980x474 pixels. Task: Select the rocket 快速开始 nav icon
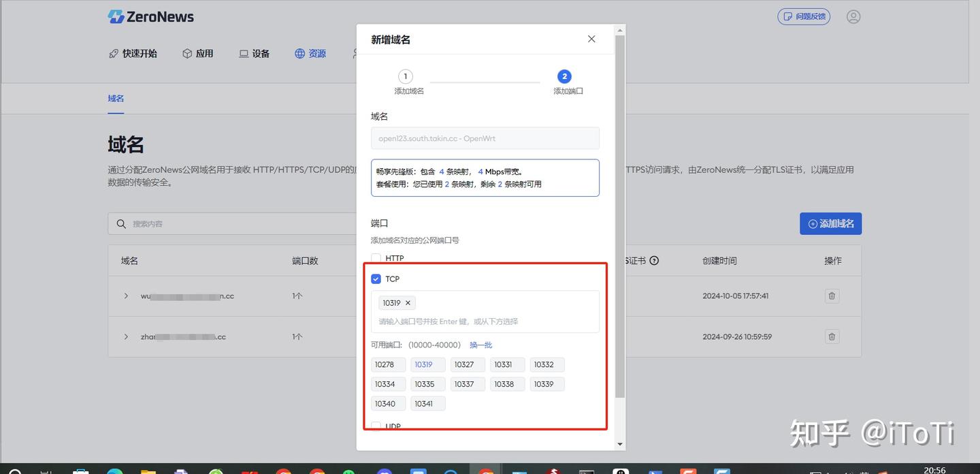click(x=114, y=53)
